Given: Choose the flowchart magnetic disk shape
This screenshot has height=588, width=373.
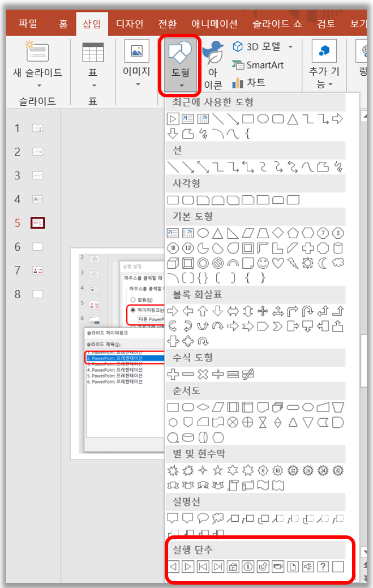Looking at the screenshot, I should [188, 437].
